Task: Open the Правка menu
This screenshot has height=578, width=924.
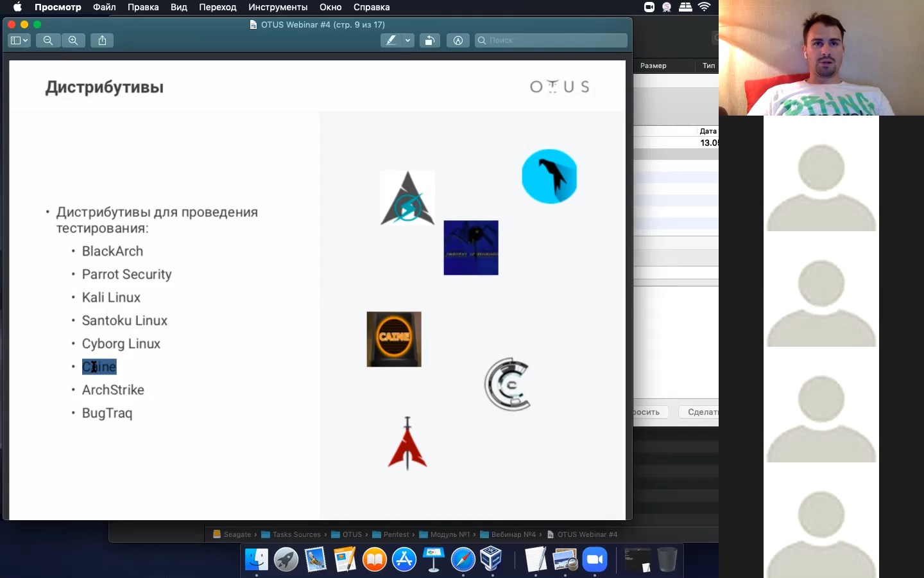Action: [x=143, y=7]
